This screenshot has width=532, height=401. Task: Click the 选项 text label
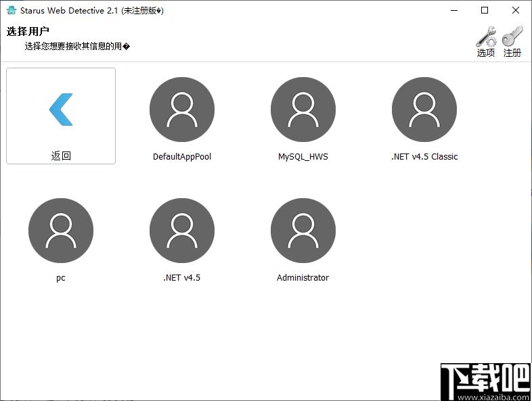[485, 53]
